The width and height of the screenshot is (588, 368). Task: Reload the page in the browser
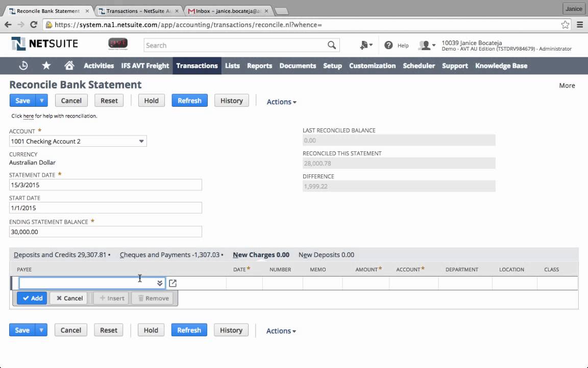(x=34, y=25)
